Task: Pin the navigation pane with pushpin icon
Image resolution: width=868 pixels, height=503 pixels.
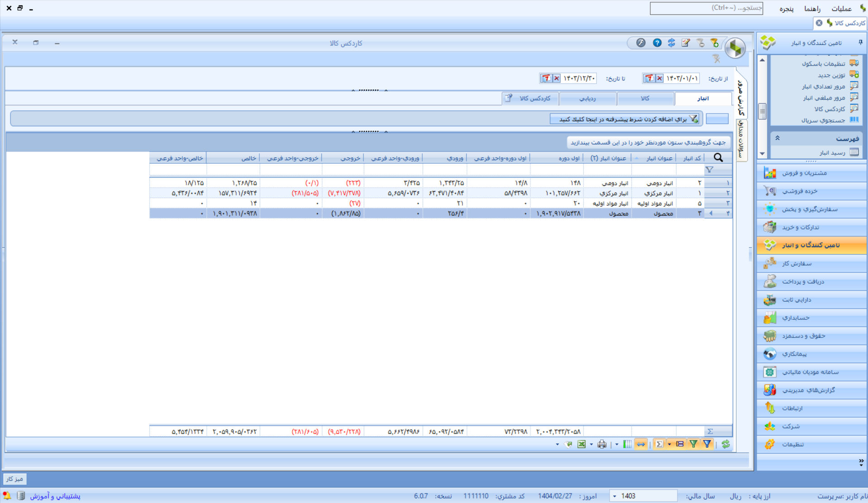Action: coord(860,43)
